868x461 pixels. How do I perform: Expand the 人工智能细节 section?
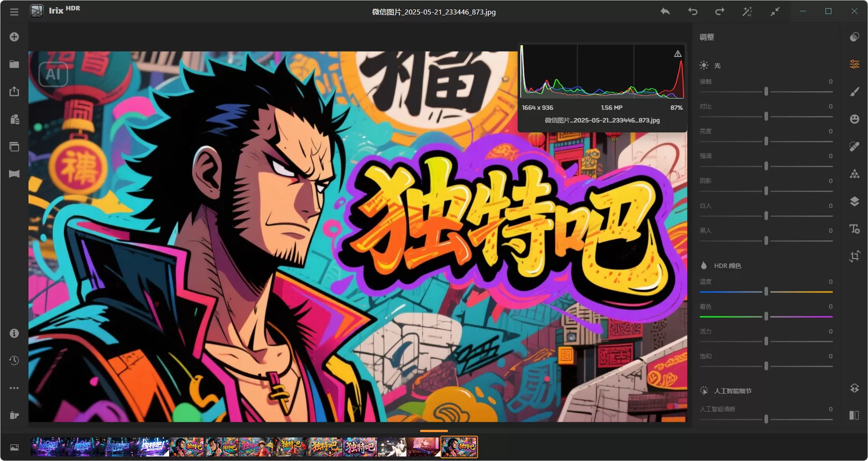tap(733, 390)
